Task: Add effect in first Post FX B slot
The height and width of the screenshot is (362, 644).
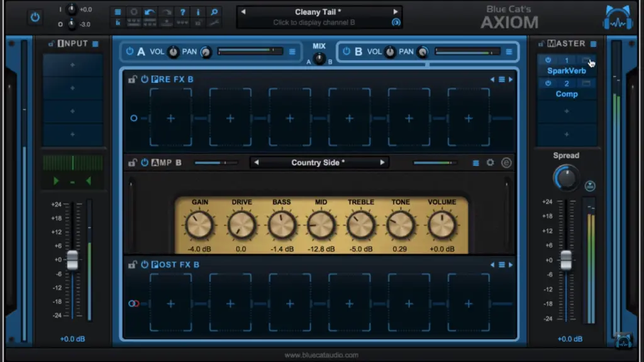Action: click(x=171, y=304)
